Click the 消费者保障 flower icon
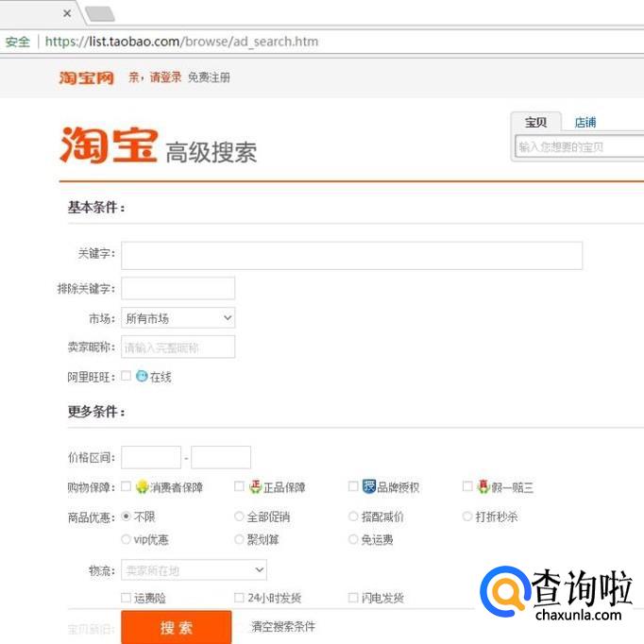Image resolution: width=644 pixels, height=644 pixels. (x=142, y=486)
